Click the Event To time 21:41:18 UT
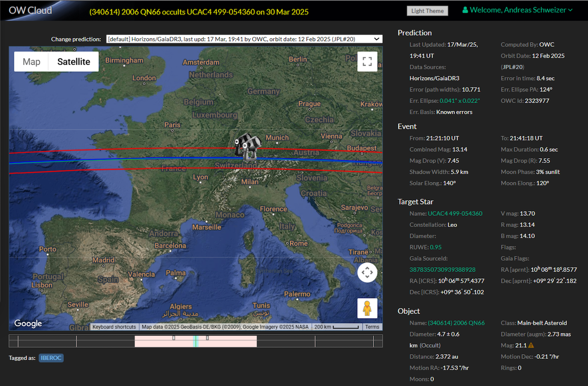The width and height of the screenshot is (588, 386). (x=526, y=138)
